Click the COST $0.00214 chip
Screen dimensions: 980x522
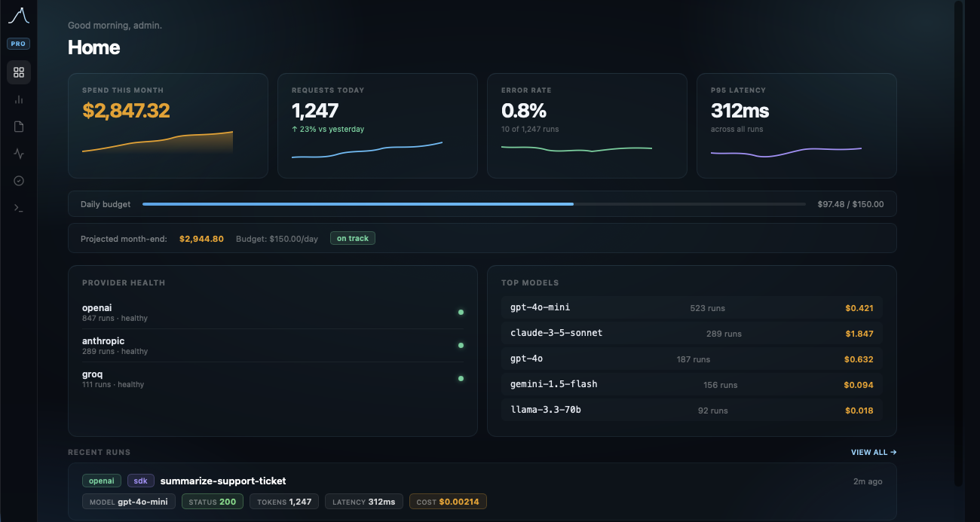tap(448, 502)
